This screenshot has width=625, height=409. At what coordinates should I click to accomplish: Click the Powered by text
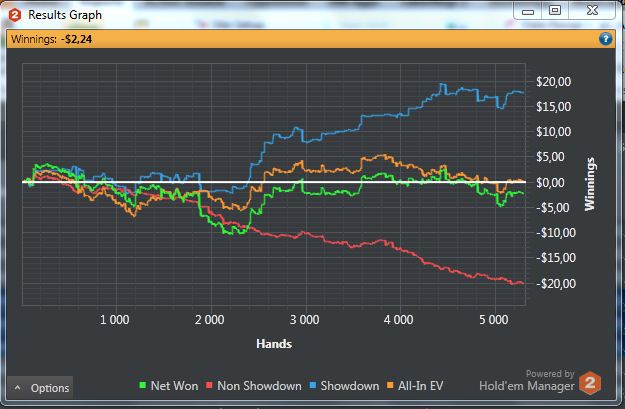pyautogui.click(x=550, y=374)
